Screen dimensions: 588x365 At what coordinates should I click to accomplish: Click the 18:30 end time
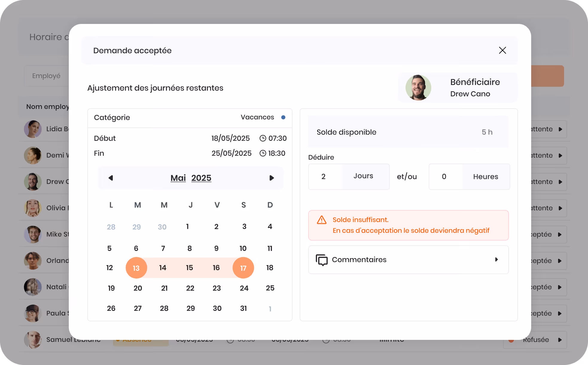pyautogui.click(x=277, y=153)
